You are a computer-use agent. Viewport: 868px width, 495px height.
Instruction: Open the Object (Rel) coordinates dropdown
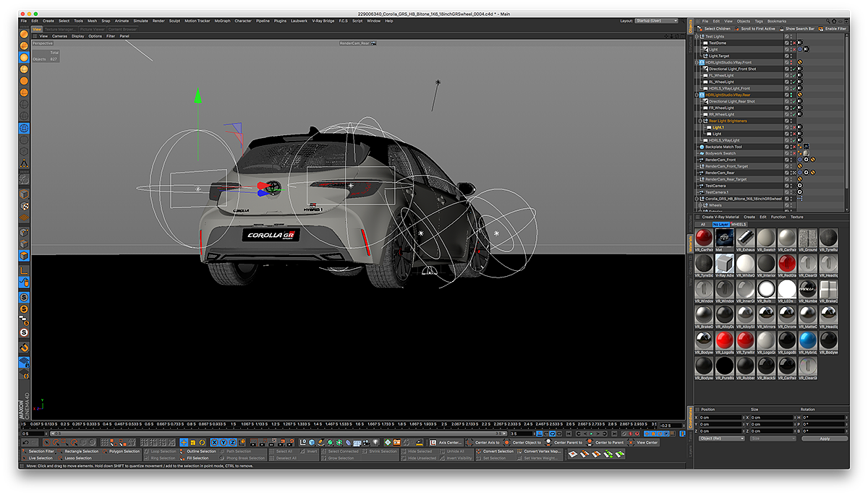pyautogui.click(x=721, y=439)
